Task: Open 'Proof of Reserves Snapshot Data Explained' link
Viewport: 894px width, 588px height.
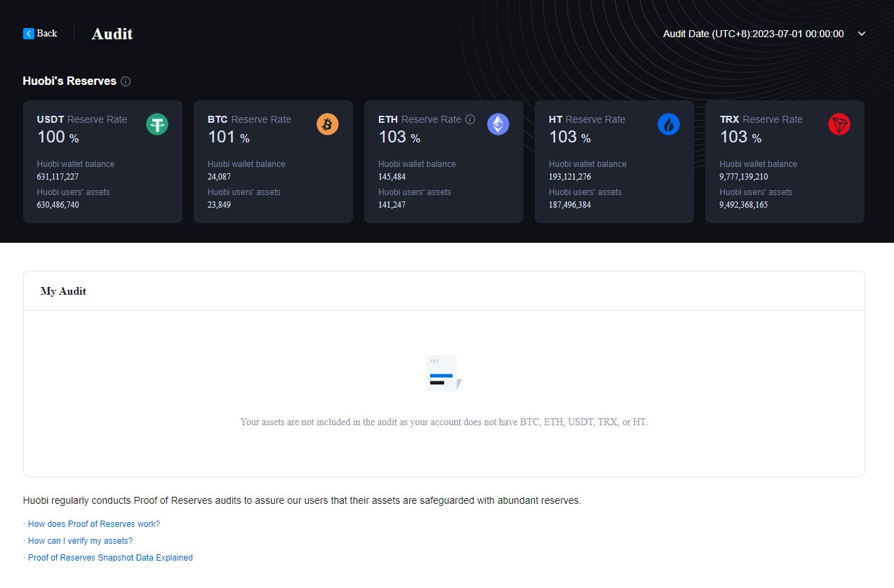Action: coord(110,558)
